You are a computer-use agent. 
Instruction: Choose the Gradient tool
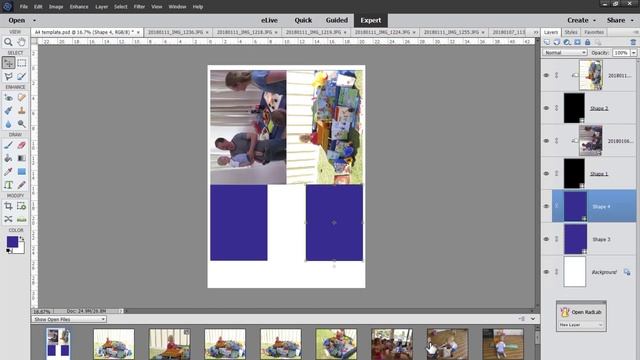[x=22, y=158]
